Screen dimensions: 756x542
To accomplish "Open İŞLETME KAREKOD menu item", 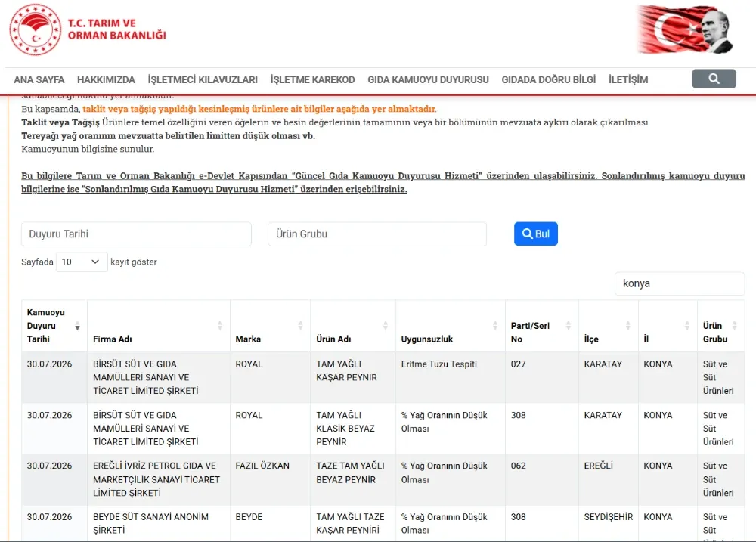I will tap(312, 79).
